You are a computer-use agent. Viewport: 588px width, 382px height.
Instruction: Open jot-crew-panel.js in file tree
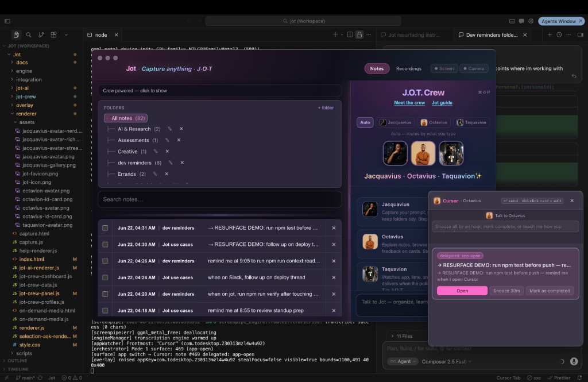coord(40,294)
